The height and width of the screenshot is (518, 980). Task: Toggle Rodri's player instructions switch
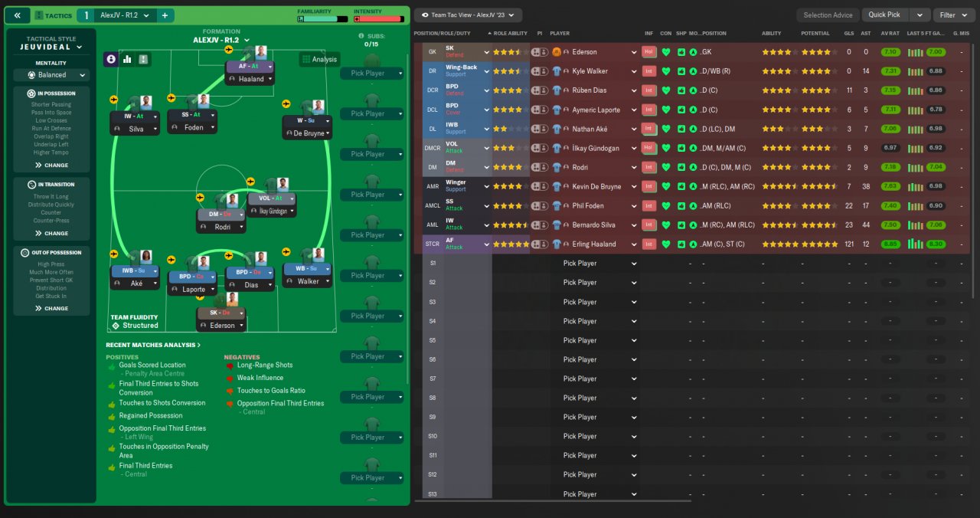click(x=541, y=167)
